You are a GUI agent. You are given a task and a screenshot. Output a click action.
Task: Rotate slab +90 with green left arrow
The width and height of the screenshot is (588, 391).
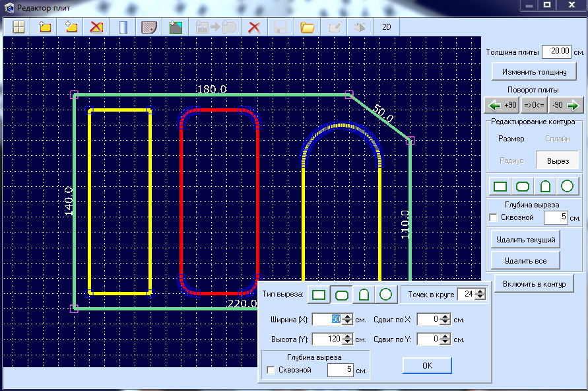coord(502,105)
